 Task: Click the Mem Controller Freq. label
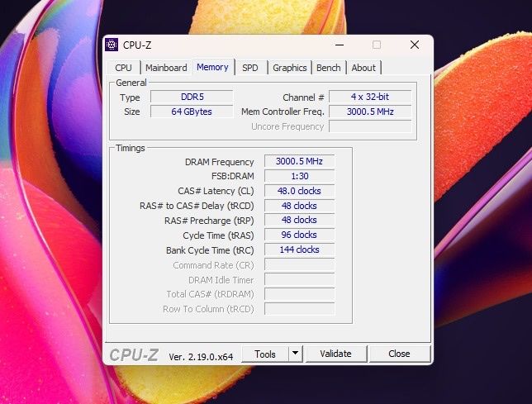283,112
